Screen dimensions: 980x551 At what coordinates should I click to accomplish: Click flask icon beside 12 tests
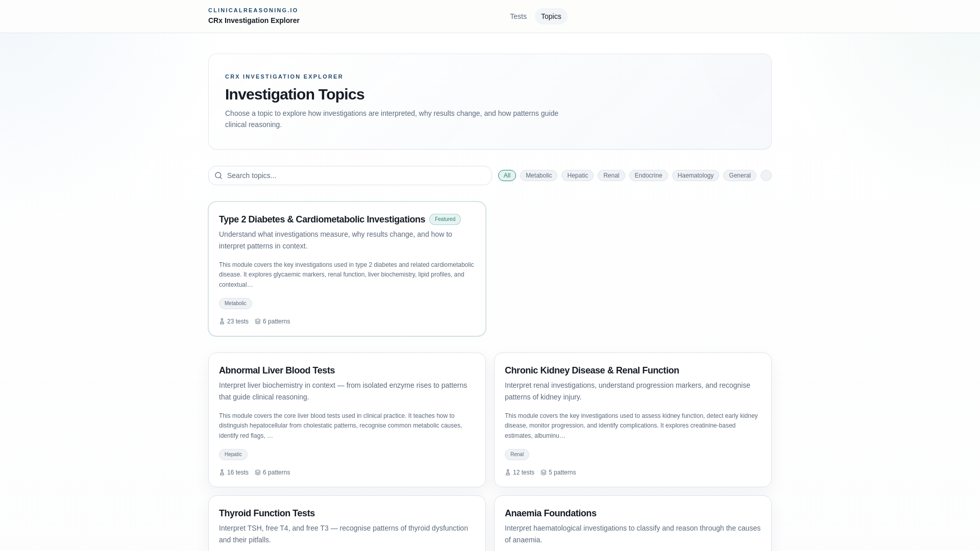pyautogui.click(x=508, y=472)
